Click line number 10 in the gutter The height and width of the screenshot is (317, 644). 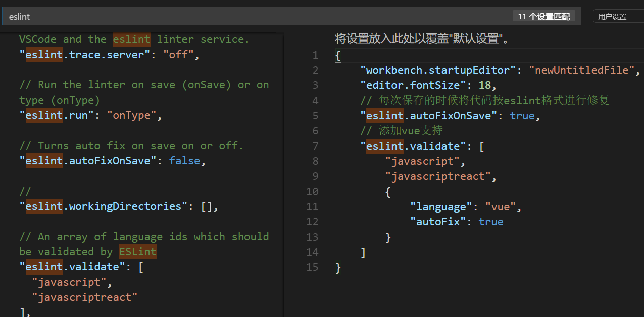pos(312,192)
